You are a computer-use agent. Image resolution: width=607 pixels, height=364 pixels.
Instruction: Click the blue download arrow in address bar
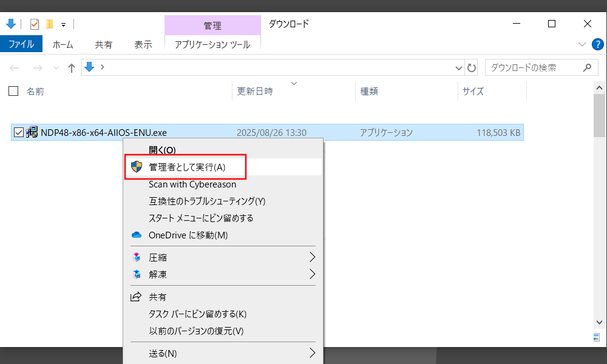tap(90, 67)
